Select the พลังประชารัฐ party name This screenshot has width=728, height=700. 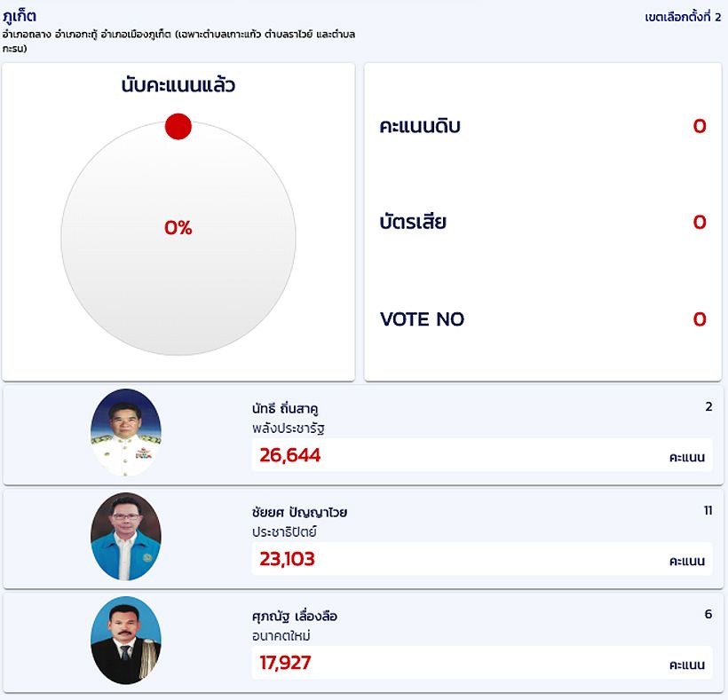[282, 429]
